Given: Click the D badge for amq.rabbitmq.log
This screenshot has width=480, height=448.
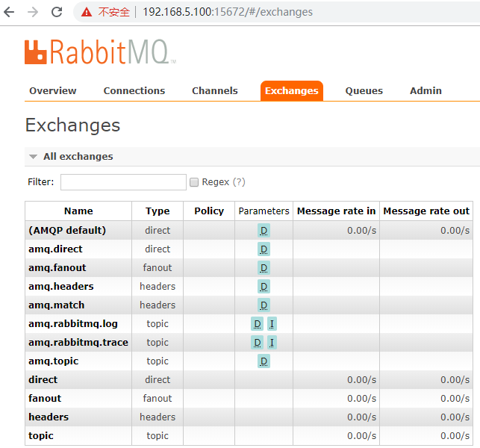Looking at the screenshot, I should point(257,324).
